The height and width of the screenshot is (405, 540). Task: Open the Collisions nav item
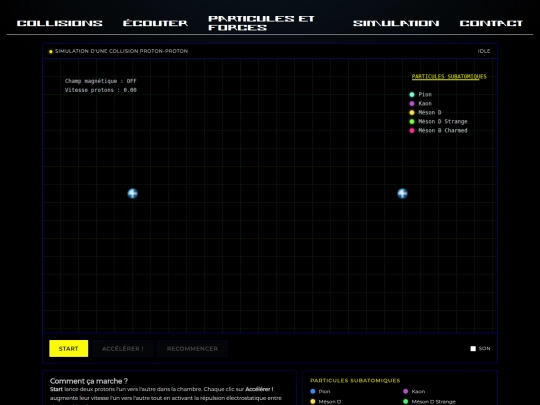pos(60,23)
